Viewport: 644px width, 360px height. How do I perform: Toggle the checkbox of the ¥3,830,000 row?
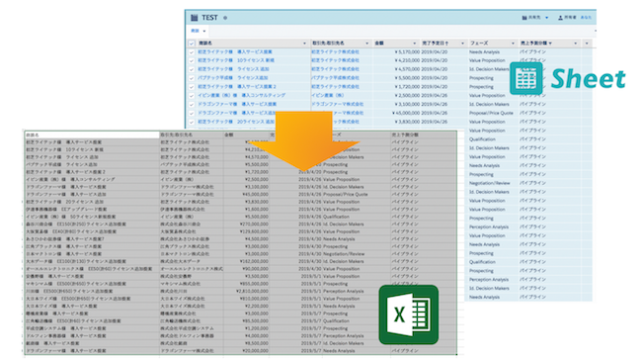(192, 122)
